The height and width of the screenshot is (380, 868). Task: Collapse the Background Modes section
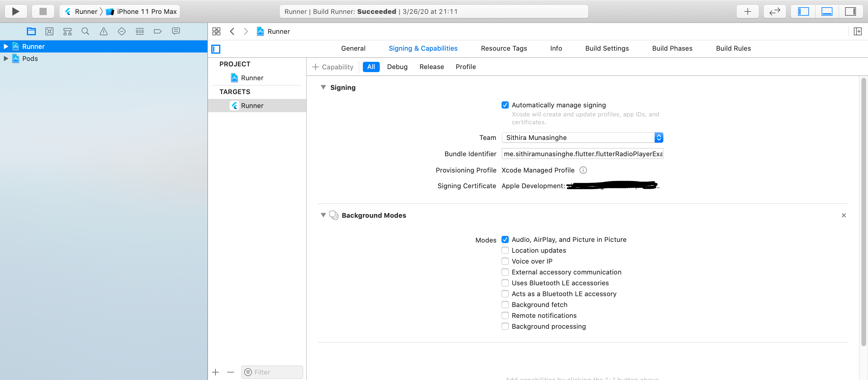(x=323, y=215)
